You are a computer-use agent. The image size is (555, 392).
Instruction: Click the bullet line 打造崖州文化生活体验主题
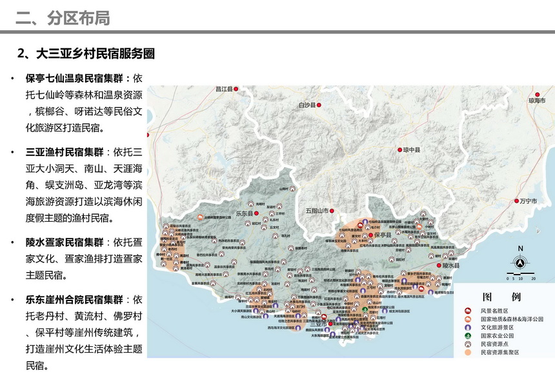point(84,349)
